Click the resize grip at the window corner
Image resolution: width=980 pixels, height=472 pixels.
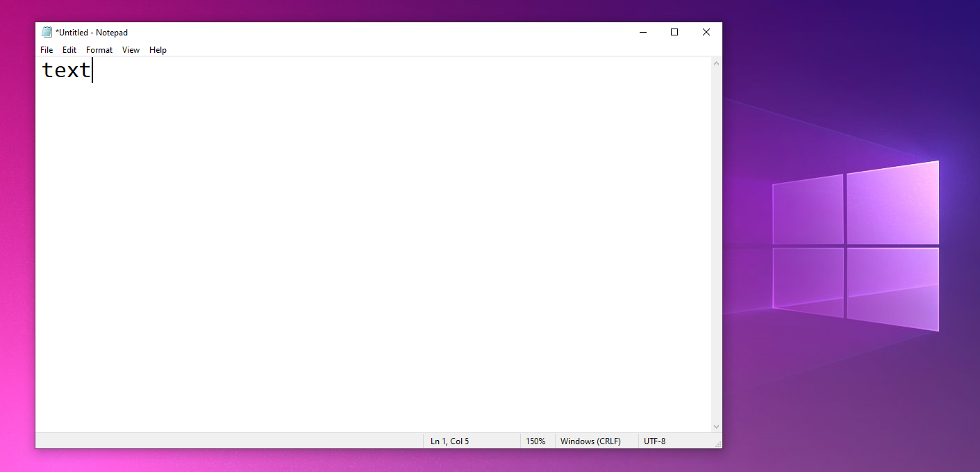click(718, 444)
